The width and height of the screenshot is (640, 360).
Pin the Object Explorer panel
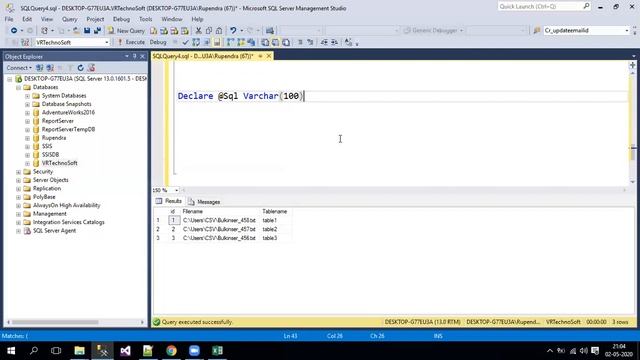(x=135, y=56)
